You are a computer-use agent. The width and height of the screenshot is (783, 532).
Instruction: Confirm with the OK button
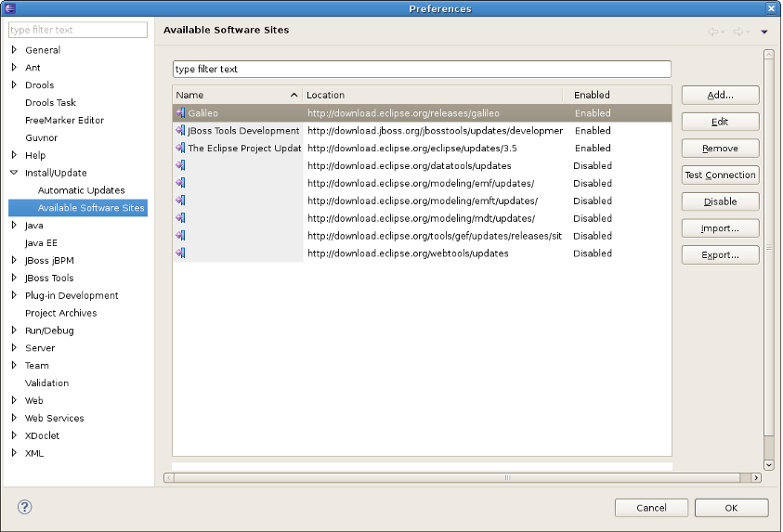coord(731,508)
